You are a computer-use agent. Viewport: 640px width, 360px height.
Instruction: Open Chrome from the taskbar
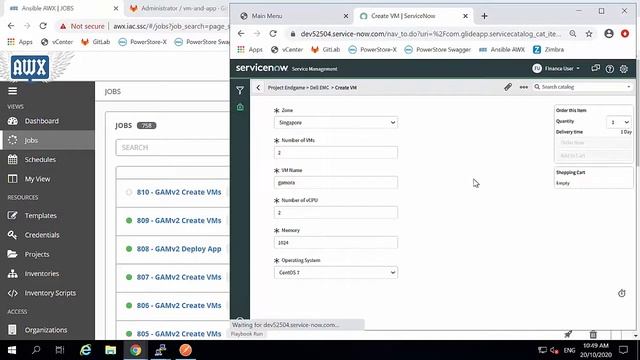[x=136, y=350]
